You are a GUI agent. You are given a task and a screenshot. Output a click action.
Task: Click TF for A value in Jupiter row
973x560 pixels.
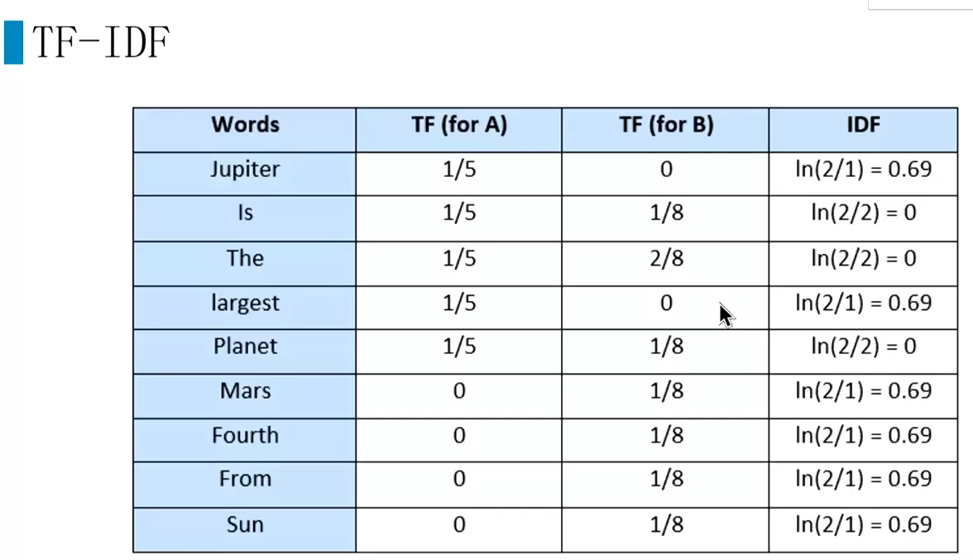pos(459,170)
